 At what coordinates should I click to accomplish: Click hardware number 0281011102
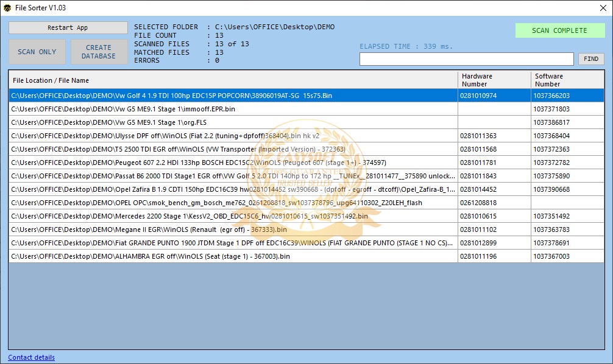pyautogui.click(x=478, y=229)
